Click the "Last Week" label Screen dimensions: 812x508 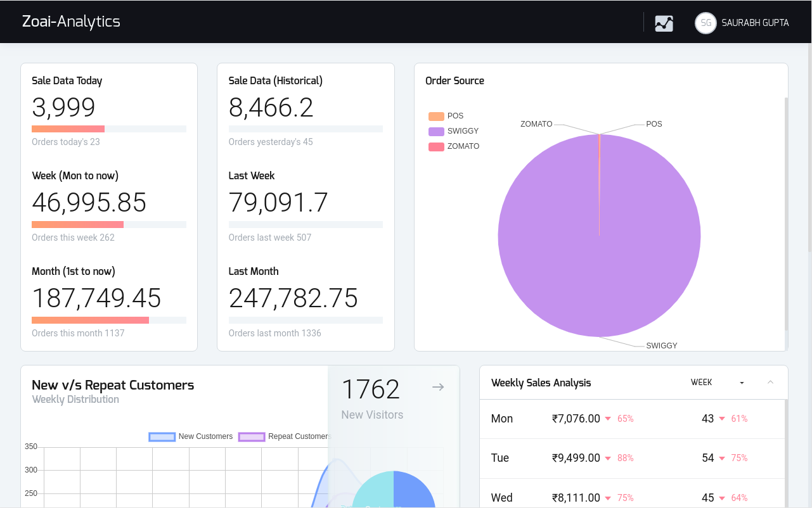tap(252, 175)
